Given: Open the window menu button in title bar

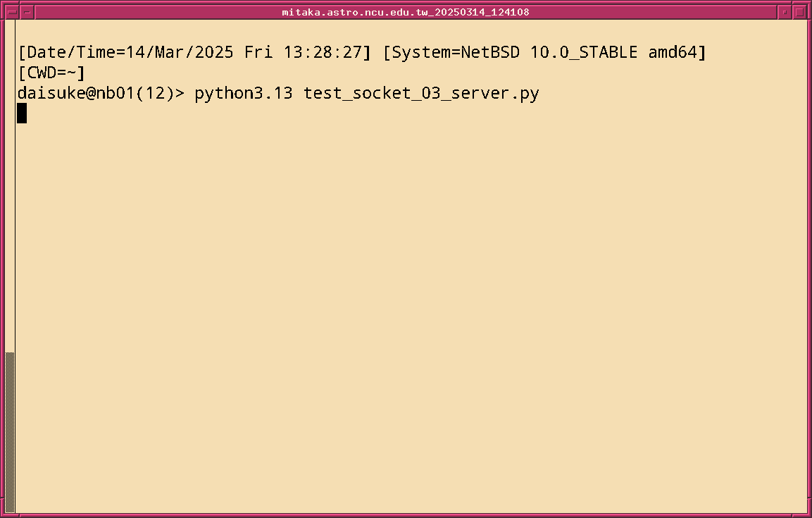Looking at the screenshot, I should click(x=12, y=12).
